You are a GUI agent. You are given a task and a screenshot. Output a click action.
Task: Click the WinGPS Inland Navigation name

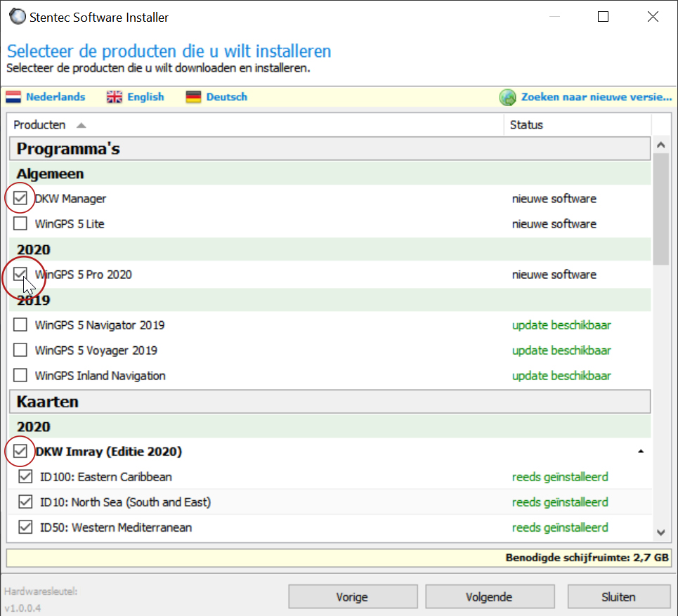100,376
